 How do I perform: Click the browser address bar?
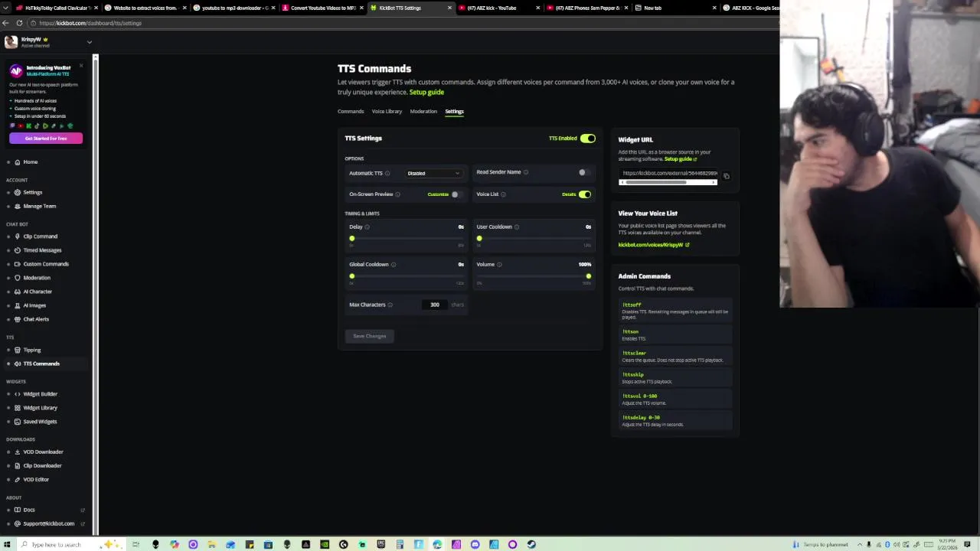406,23
